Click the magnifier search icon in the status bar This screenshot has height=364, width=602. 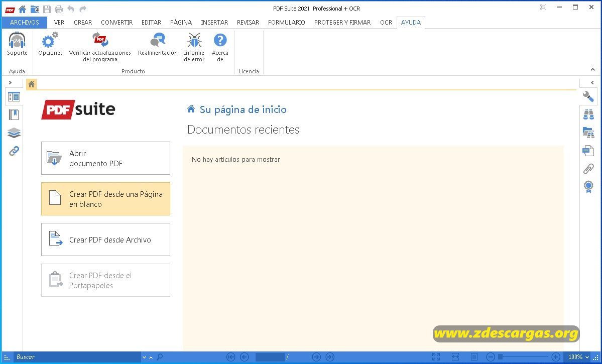coord(160,357)
